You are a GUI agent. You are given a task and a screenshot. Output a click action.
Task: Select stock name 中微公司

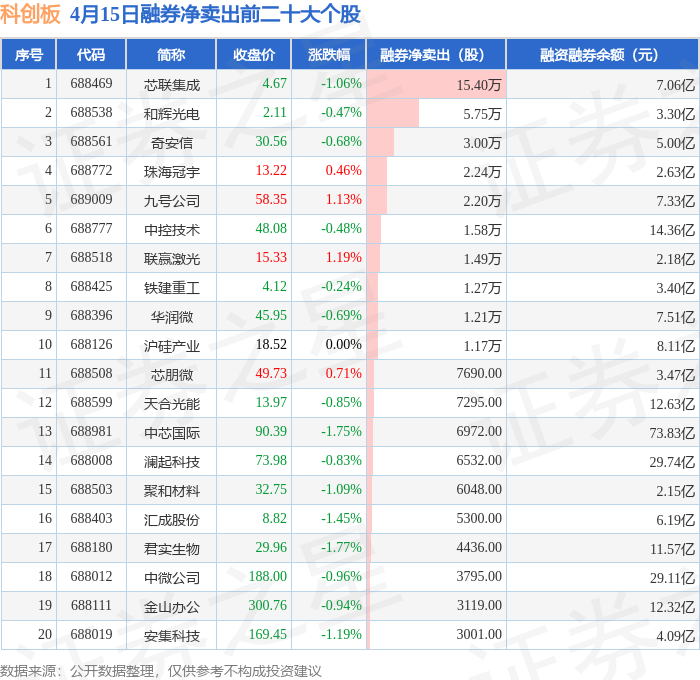point(171,578)
